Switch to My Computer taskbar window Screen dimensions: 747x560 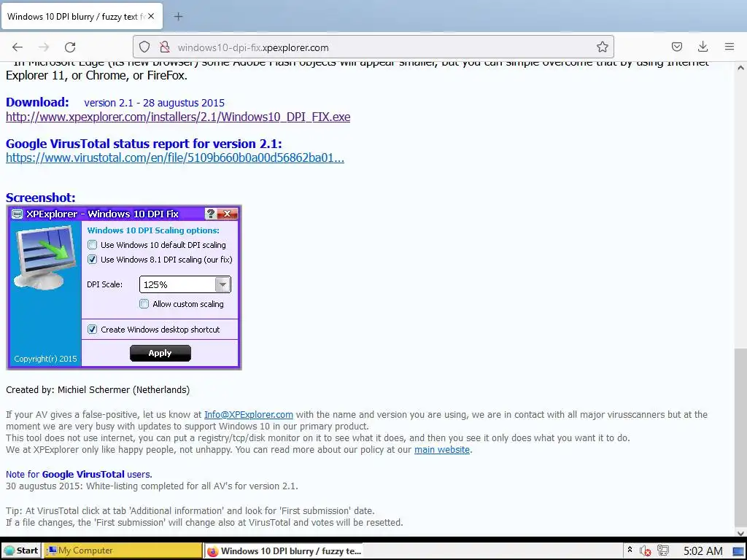point(123,551)
